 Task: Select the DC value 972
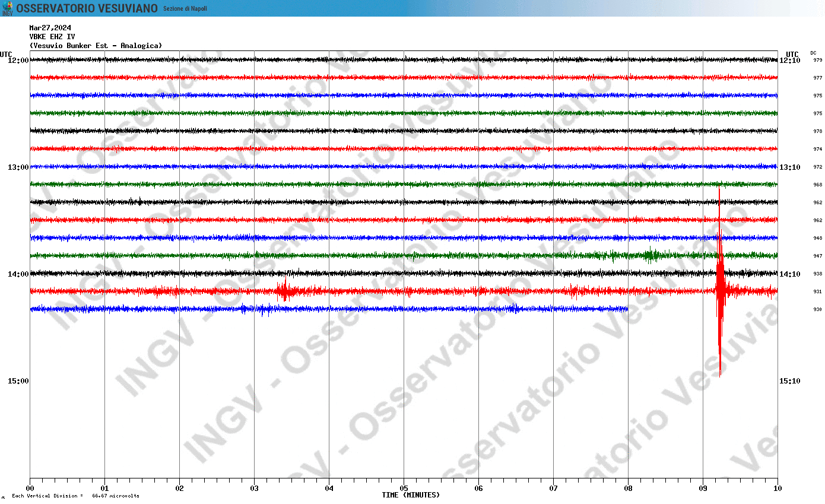pyautogui.click(x=817, y=167)
